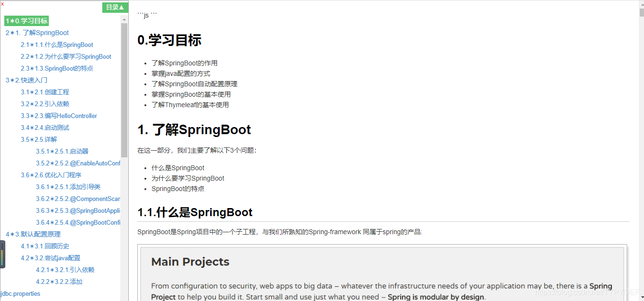Click jdbc.properties in the outline

(20, 293)
